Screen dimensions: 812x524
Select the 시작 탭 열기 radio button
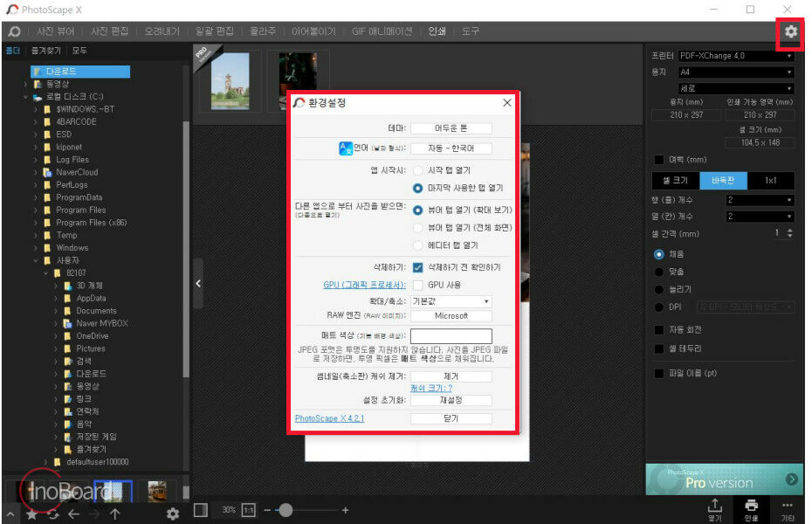(x=418, y=170)
